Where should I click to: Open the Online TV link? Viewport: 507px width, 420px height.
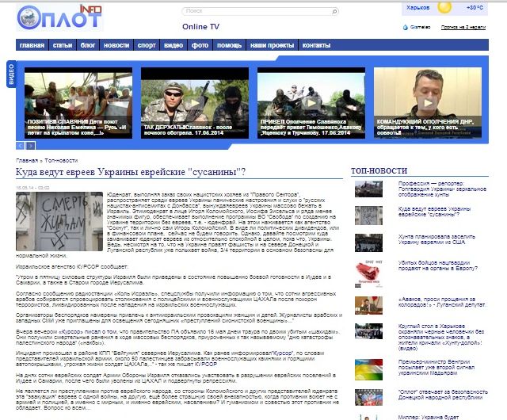[x=200, y=27]
